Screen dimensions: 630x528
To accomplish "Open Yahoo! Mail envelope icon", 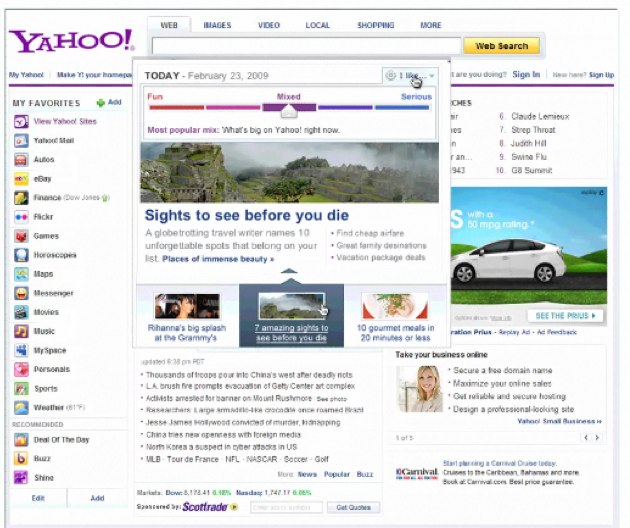I will pos(21,141).
